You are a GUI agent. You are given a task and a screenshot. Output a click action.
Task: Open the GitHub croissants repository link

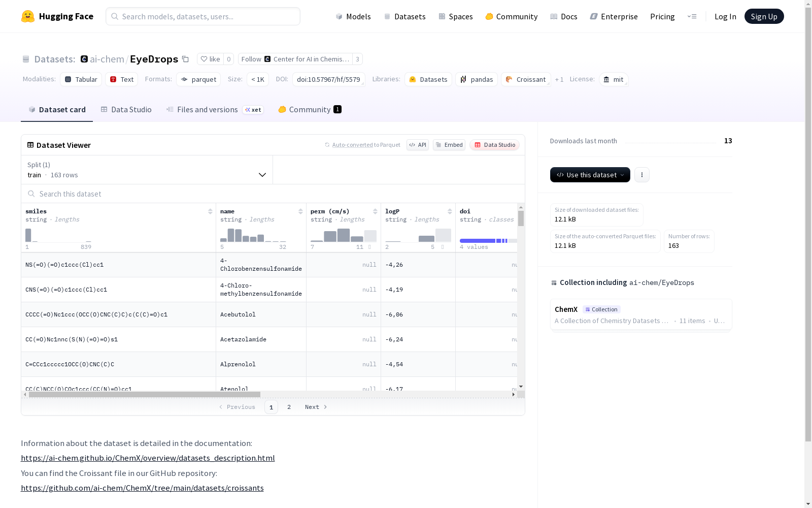(x=142, y=488)
